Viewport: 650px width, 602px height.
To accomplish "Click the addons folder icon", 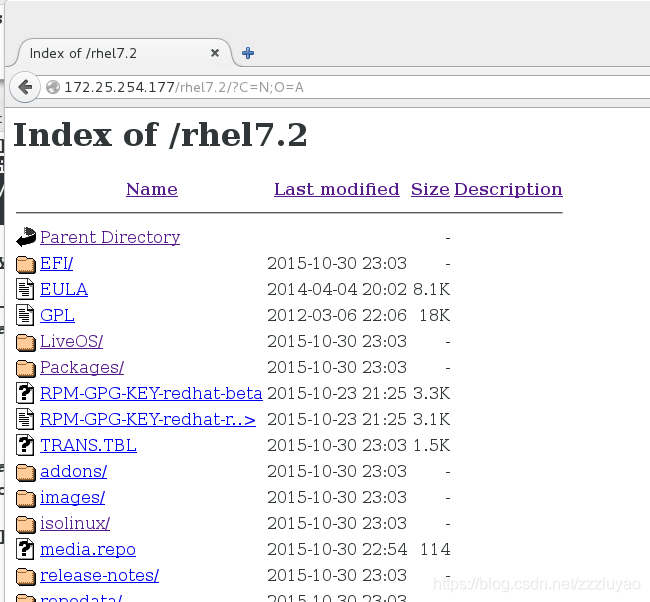I will [26, 473].
